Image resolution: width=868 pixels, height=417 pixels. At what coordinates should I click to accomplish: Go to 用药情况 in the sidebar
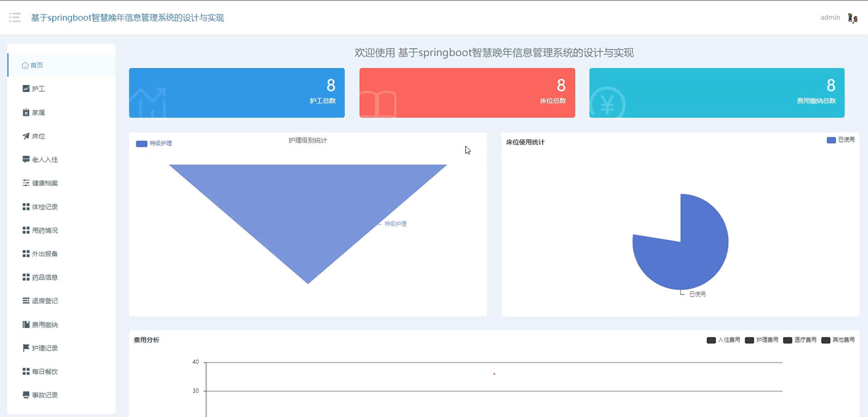tap(61, 230)
